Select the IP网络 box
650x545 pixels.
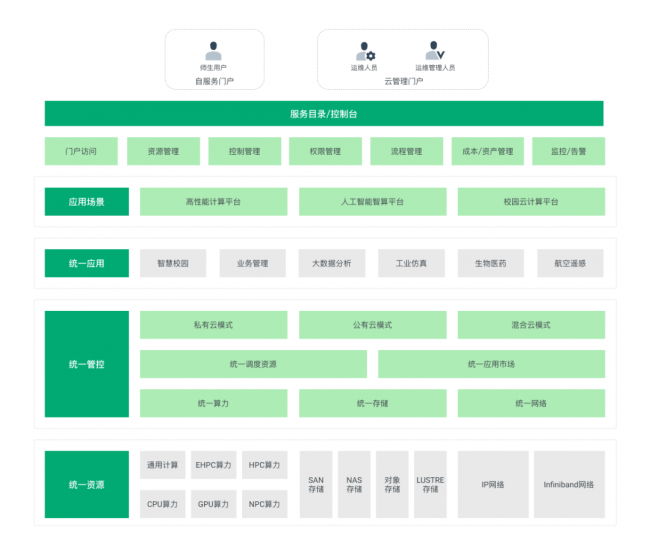click(x=493, y=484)
